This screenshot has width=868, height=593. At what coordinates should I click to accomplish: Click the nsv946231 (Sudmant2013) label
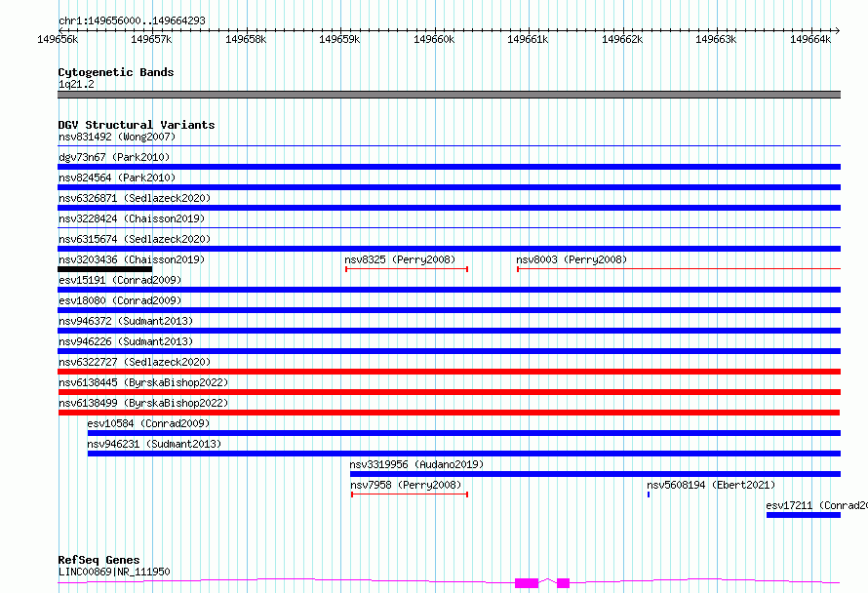(154, 444)
